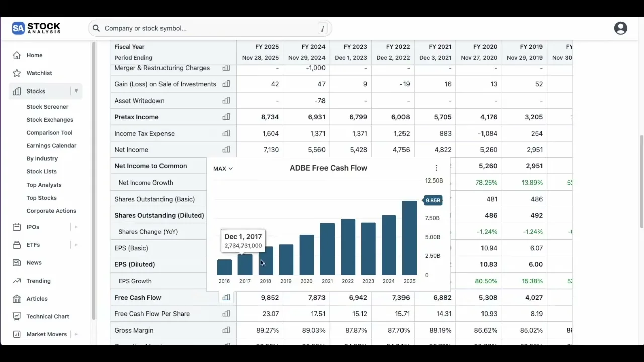Click the Home link text

pyautogui.click(x=34, y=55)
